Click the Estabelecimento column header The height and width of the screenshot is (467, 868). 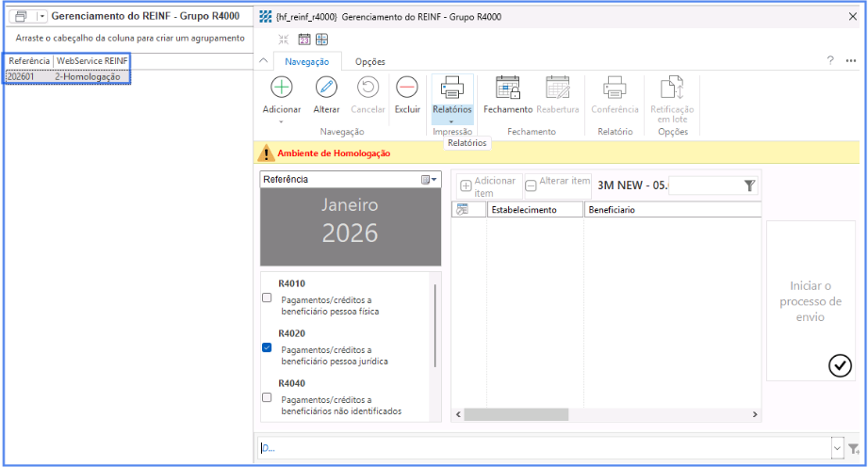coord(534,210)
